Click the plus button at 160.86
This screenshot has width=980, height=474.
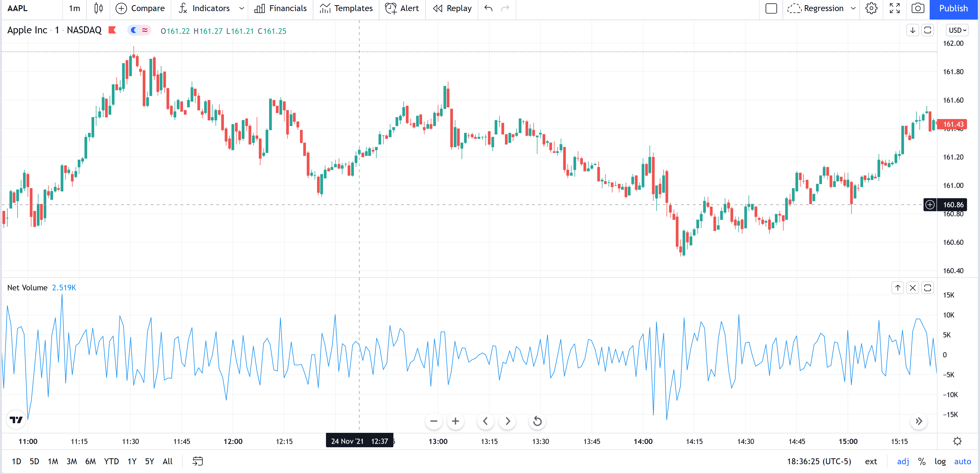pyautogui.click(x=930, y=205)
